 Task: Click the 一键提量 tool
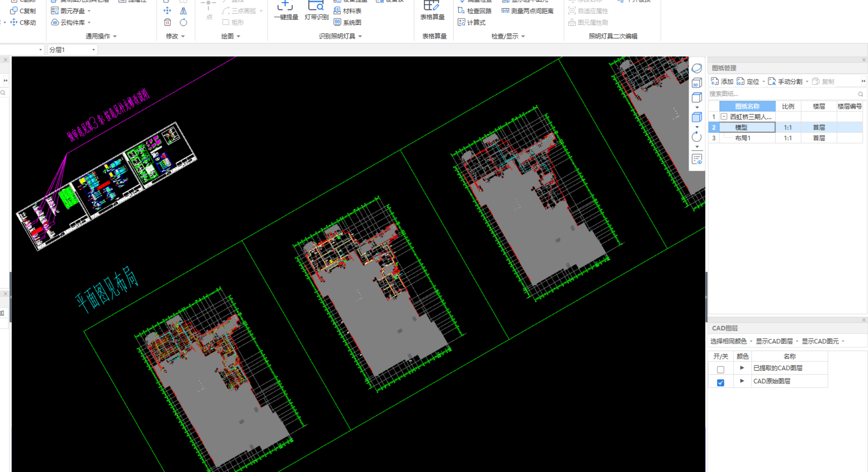coord(286,10)
